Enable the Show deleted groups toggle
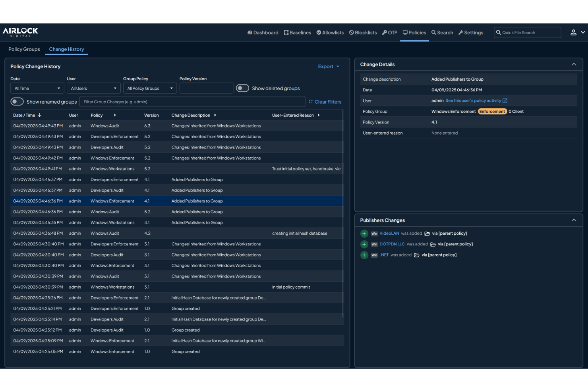This screenshot has height=392, width=588. [242, 88]
